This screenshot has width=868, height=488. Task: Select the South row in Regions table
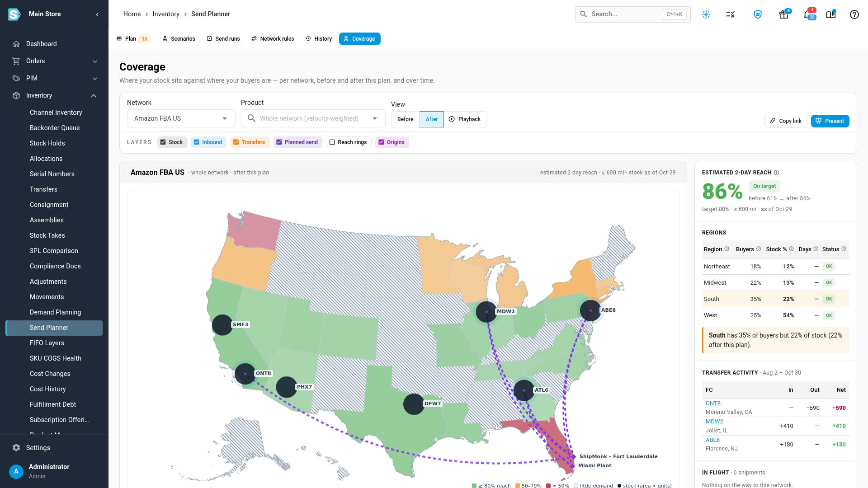point(776,299)
